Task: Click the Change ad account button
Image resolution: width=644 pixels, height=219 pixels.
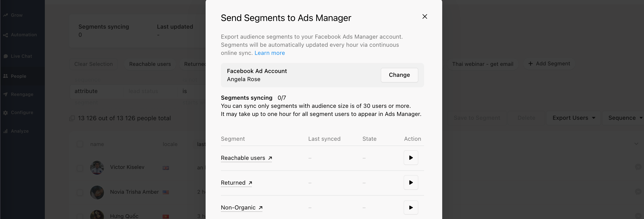Action: pos(399,75)
